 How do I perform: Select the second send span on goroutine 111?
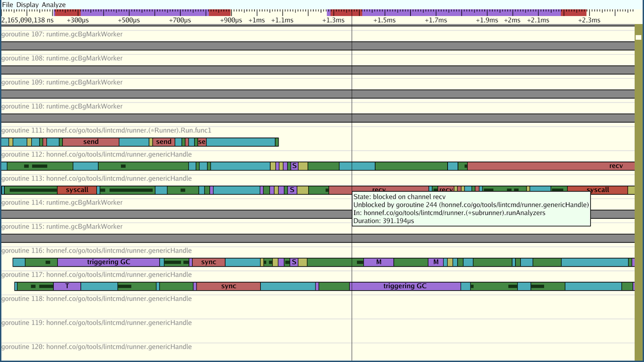164,142
